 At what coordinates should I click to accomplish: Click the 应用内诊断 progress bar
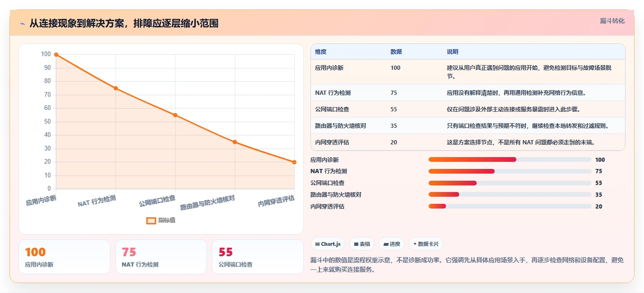(510, 159)
